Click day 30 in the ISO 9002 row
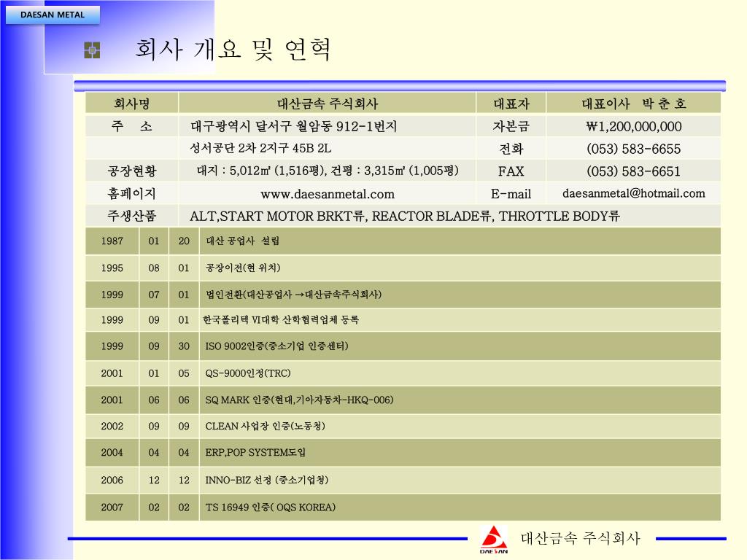Viewport: 747px width, 560px height. click(184, 346)
